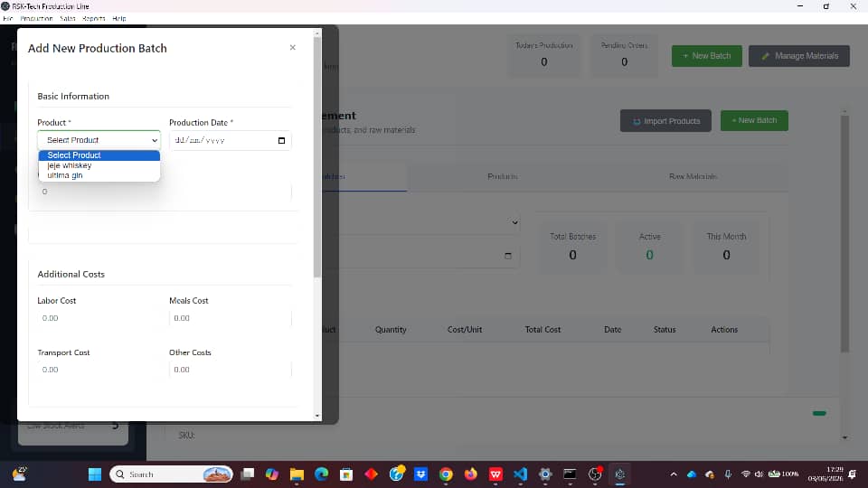Screen dimensions: 868x488
Task: Open WPS Office from the taskbar
Action: pyautogui.click(x=495, y=474)
